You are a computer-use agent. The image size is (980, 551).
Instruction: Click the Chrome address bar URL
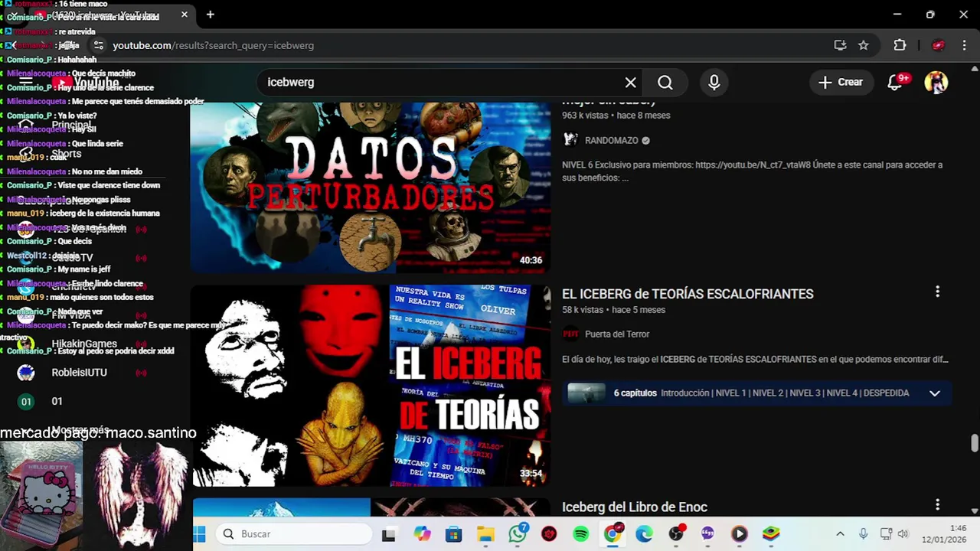click(214, 45)
